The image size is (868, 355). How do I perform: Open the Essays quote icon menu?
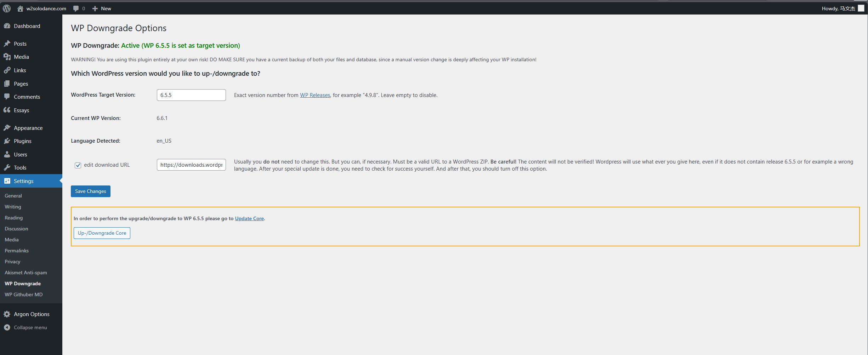pyautogui.click(x=7, y=110)
